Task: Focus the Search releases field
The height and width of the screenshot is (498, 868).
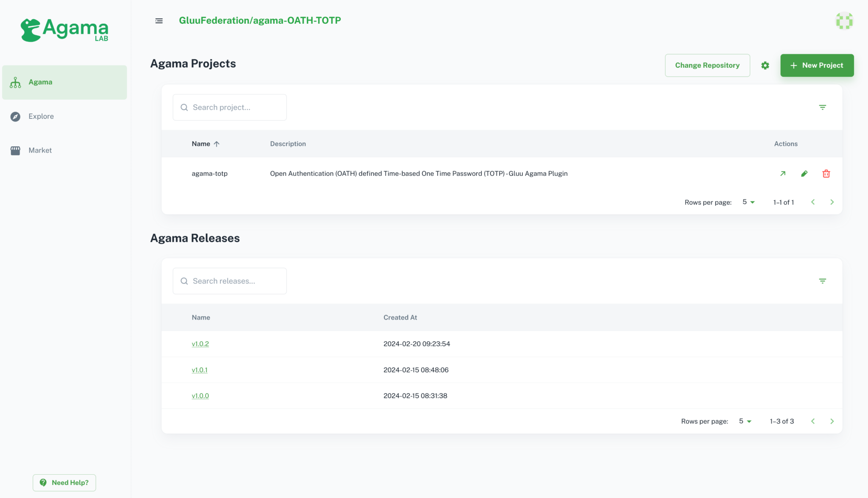Action: (x=230, y=281)
